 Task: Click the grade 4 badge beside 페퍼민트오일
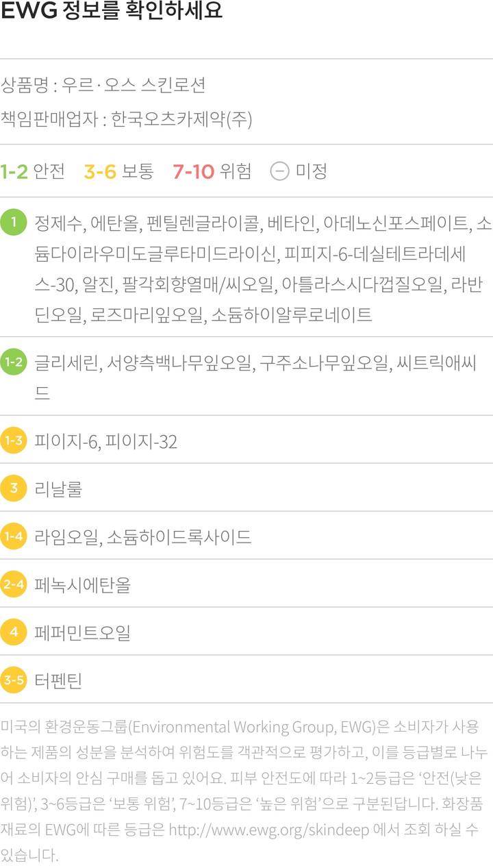14,632
